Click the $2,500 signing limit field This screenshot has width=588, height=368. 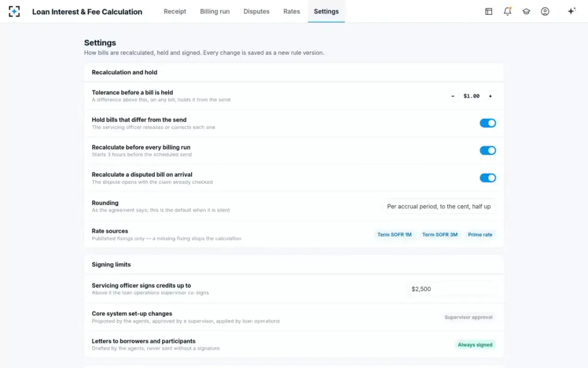(x=451, y=289)
